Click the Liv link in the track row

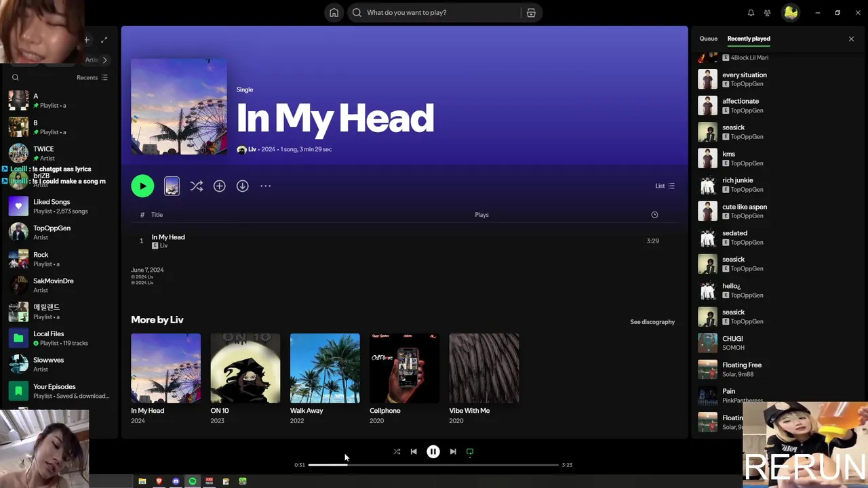[163, 245]
